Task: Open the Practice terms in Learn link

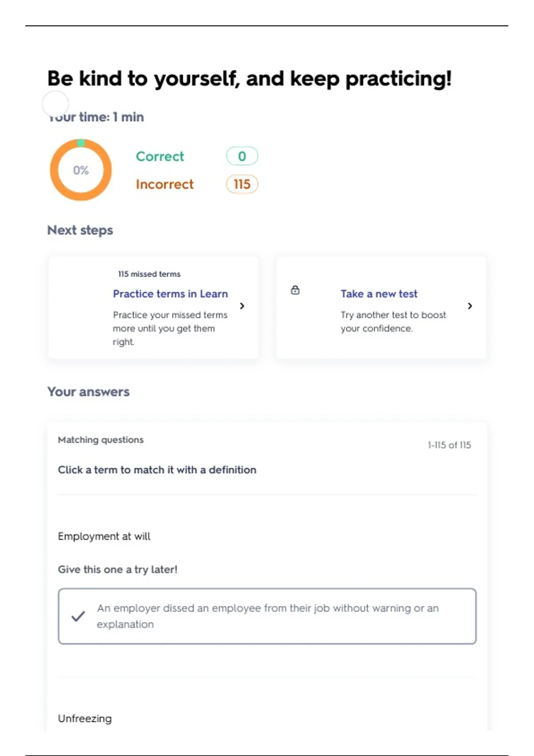Action: pos(170,294)
